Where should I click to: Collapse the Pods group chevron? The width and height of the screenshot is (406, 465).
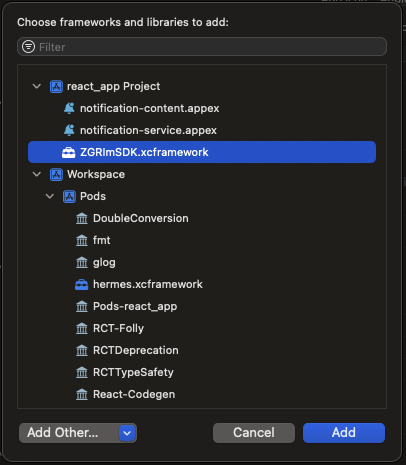click(x=50, y=196)
